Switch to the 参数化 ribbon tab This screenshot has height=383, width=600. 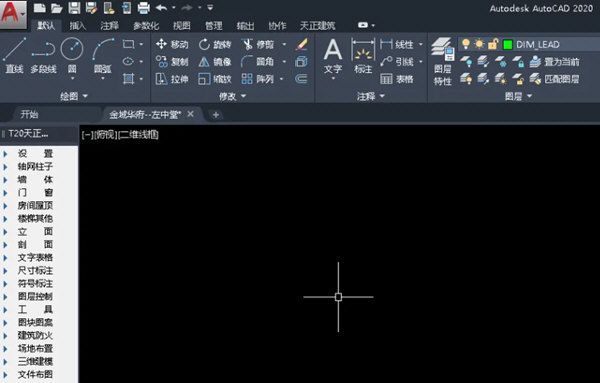coord(146,25)
